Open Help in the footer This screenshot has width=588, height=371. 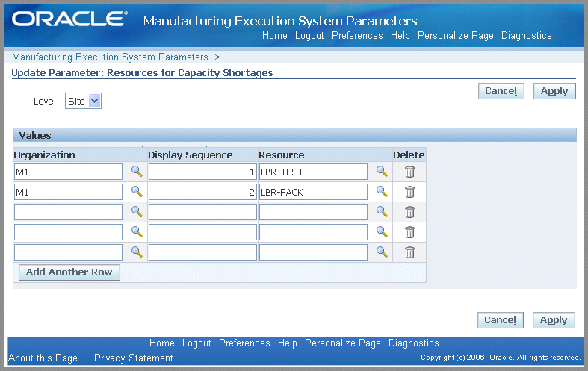coord(287,343)
